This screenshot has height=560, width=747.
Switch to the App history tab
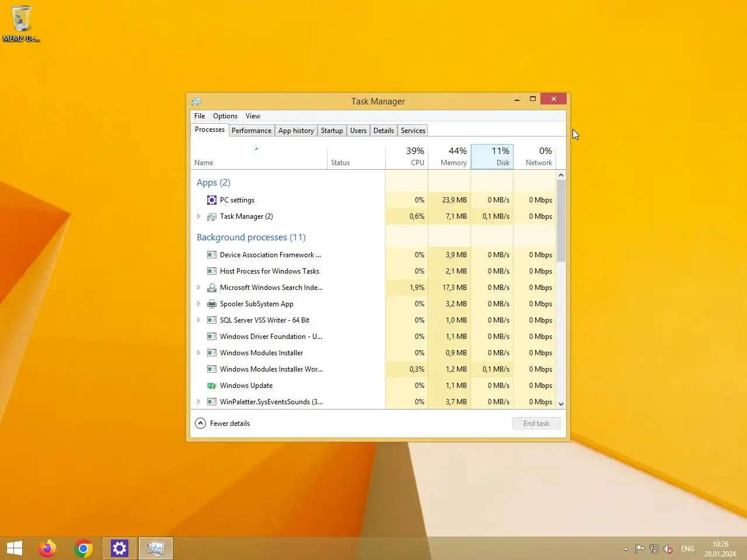(x=296, y=131)
